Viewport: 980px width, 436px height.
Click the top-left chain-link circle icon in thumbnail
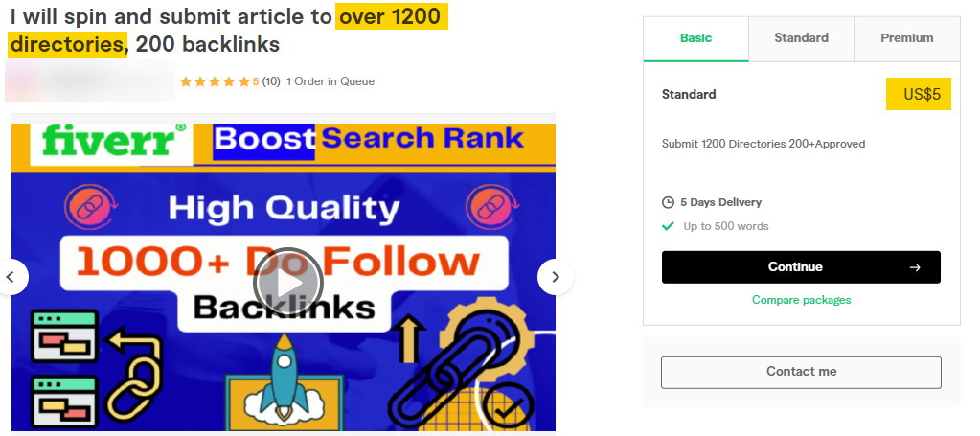(x=84, y=206)
